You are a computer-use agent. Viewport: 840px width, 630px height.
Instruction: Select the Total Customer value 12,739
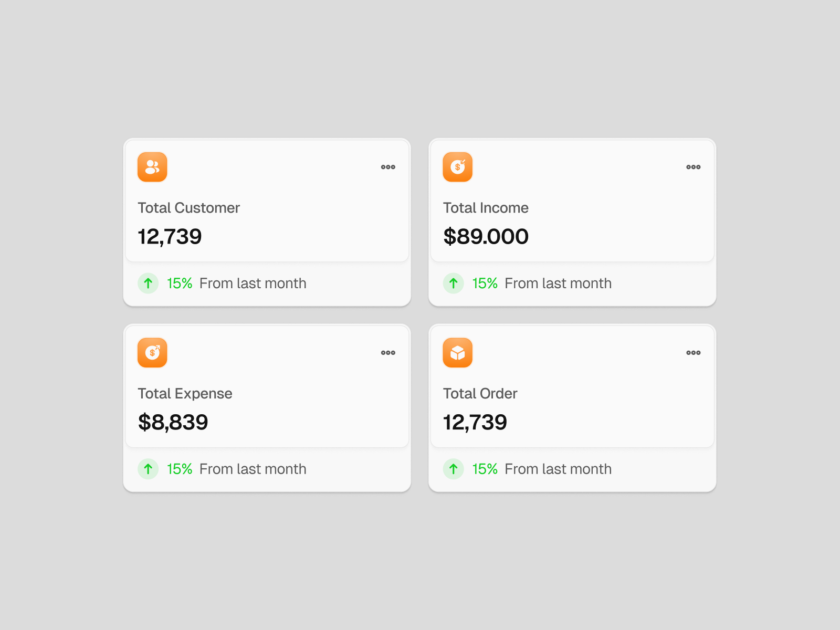(x=170, y=236)
